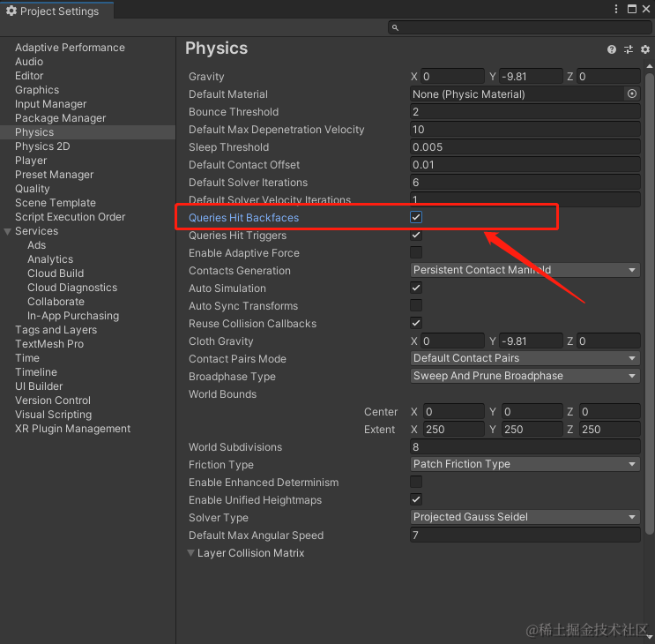This screenshot has width=655, height=644.
Task: Click the Default Solver Iterations field
Action: pyautogui.click(x=525, y=183)
